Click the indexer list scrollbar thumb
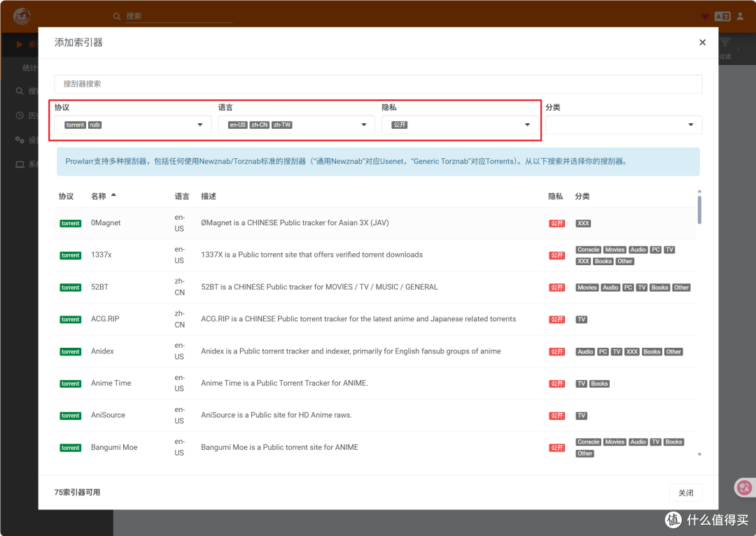 (x=699, y=209)
